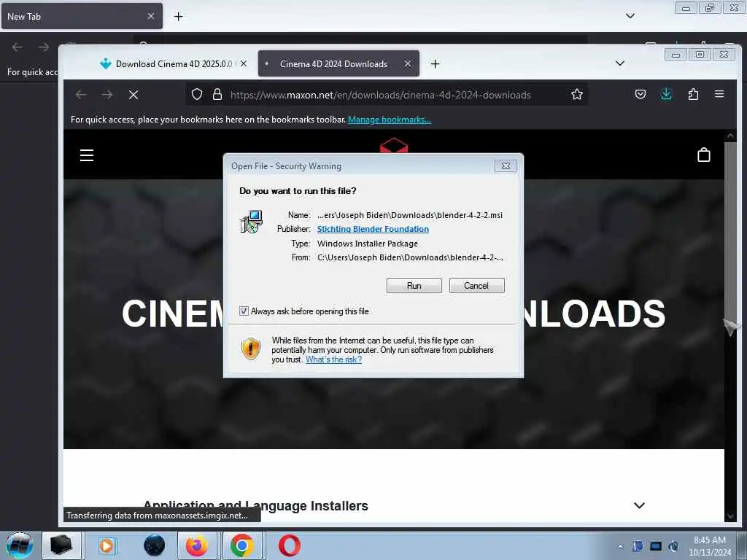This screenshot has width=747, height=560.
Task: Switch to Firefox on the taskbar
Action: coord(197,545)
